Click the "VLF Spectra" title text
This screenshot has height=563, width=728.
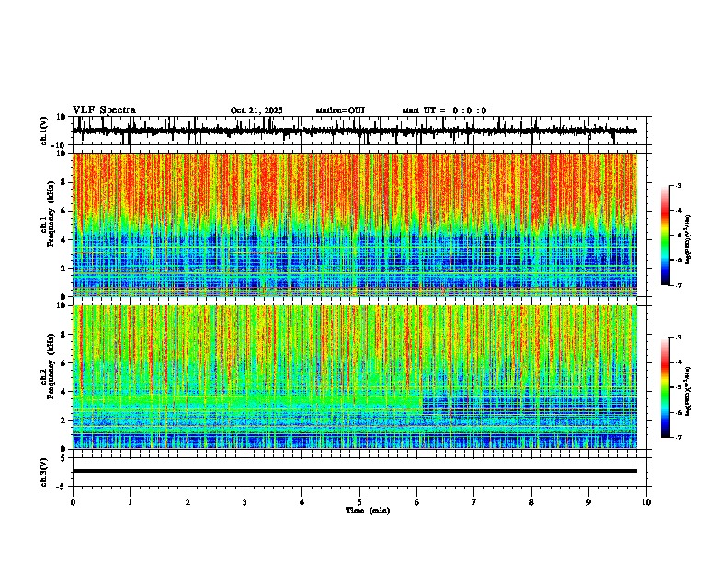click(104, 110)
